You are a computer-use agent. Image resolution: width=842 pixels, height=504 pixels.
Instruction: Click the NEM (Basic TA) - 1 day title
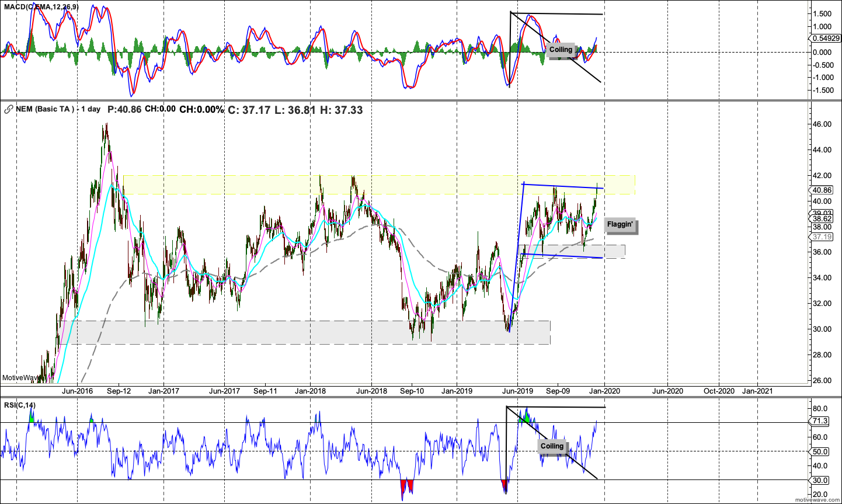pos(58,109)
